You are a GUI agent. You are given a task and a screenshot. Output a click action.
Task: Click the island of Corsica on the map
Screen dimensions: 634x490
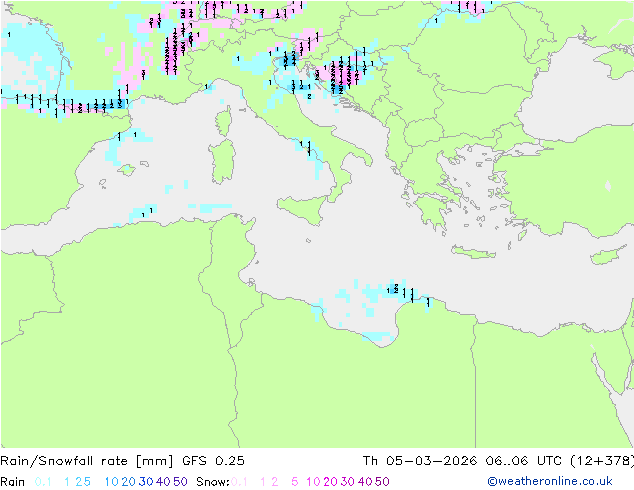click(x=224, y=121)
